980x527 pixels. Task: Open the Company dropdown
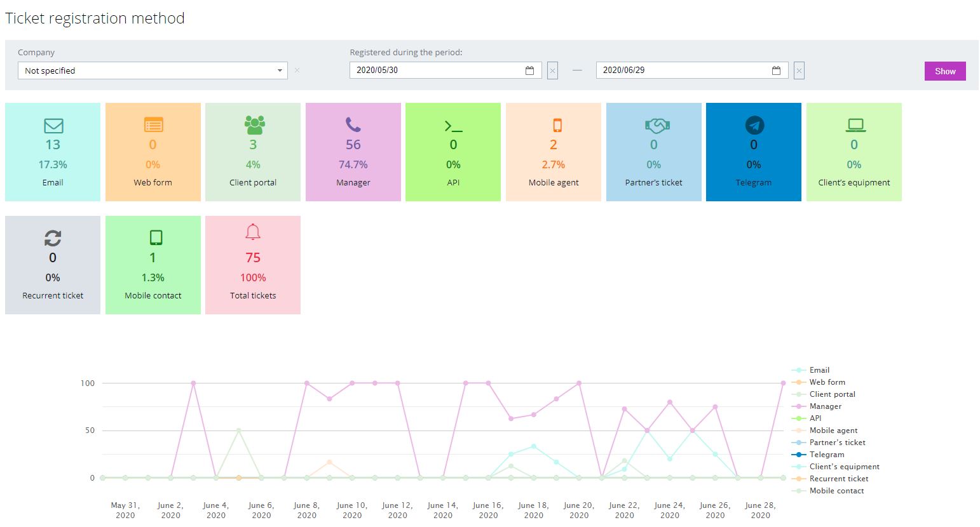point(153,70)
